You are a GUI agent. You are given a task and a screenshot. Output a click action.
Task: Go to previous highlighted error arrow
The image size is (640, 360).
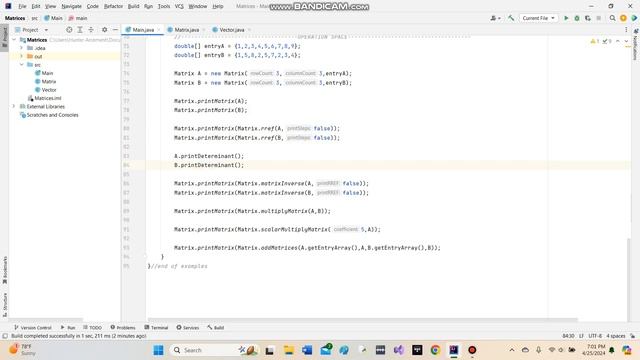pyautogui.click(x=618, y=41)
